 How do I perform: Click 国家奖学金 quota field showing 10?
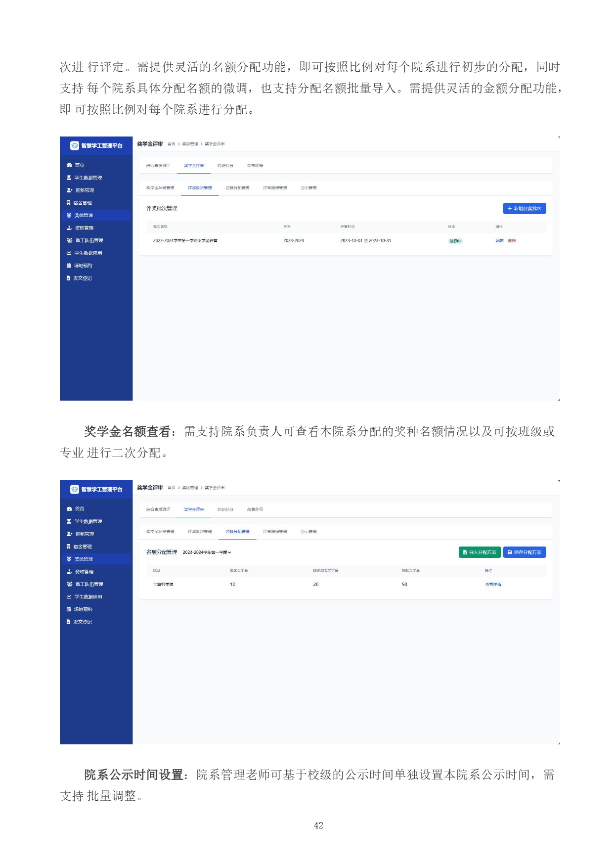tap(241, 585)
